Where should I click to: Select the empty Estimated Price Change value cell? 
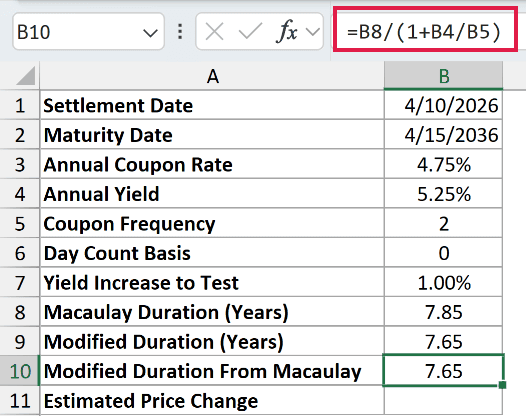pos(443,401)
